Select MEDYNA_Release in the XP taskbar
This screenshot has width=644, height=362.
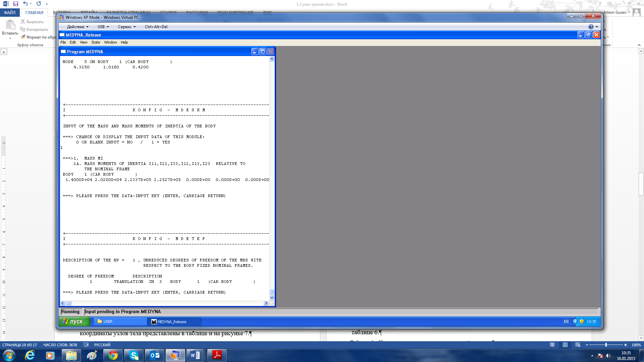click(174, 321)
